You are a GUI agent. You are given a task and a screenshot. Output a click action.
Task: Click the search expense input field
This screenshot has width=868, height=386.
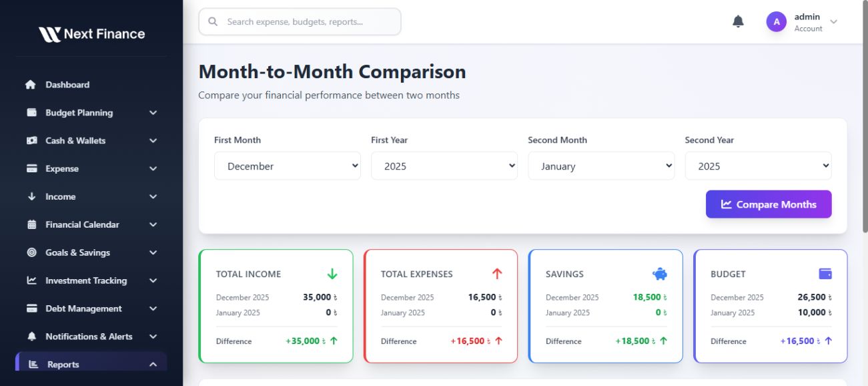coord(307,22)
